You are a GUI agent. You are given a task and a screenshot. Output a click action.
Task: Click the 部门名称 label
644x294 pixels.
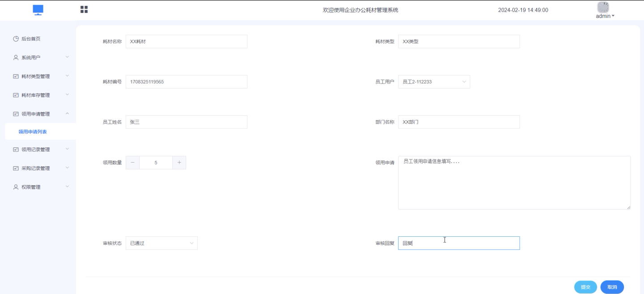click(385, 122)
